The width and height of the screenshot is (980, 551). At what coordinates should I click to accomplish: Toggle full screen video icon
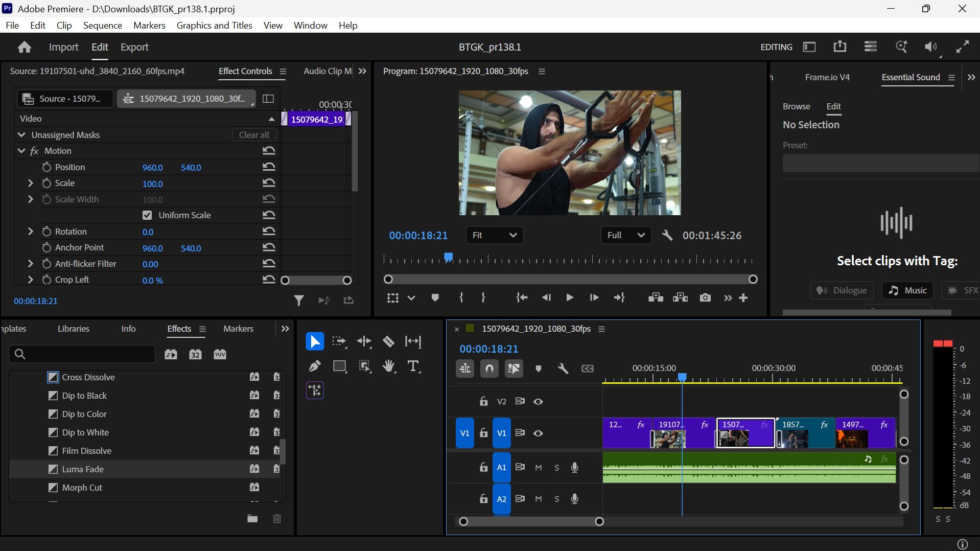tap(963, 47)
